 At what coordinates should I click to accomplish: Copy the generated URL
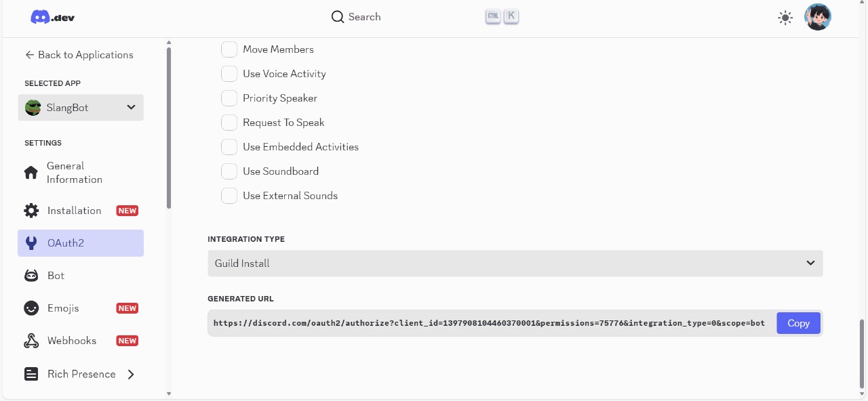coord(798,323)
